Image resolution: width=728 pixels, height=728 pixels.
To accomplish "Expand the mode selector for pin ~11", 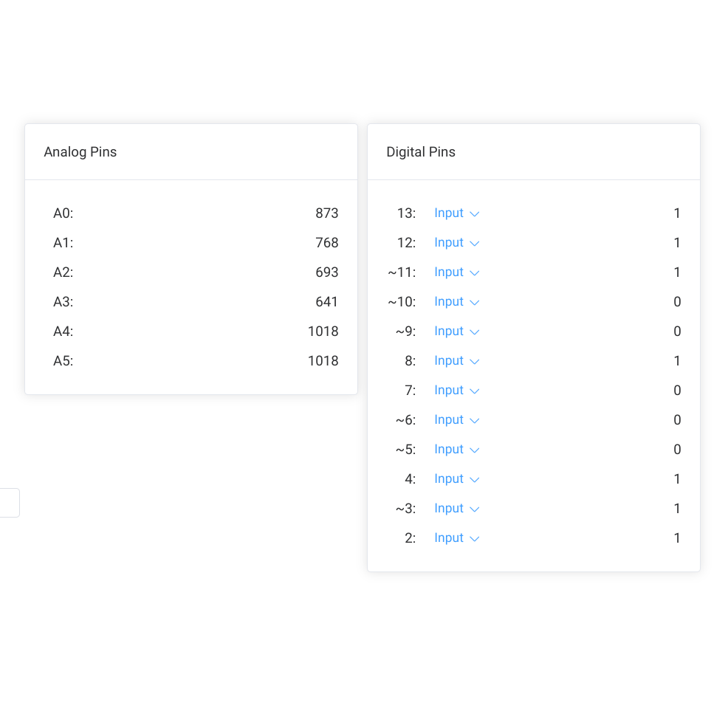I will (456, 272).
